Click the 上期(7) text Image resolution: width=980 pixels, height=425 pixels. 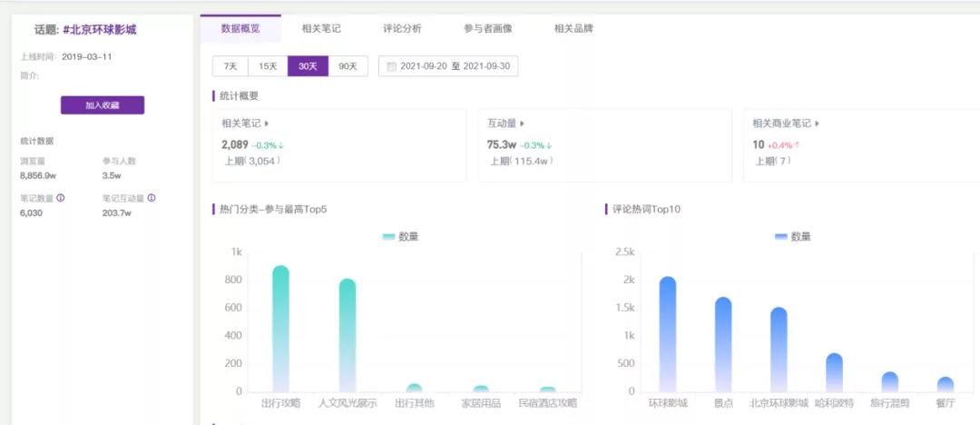[x=773, y=161]
